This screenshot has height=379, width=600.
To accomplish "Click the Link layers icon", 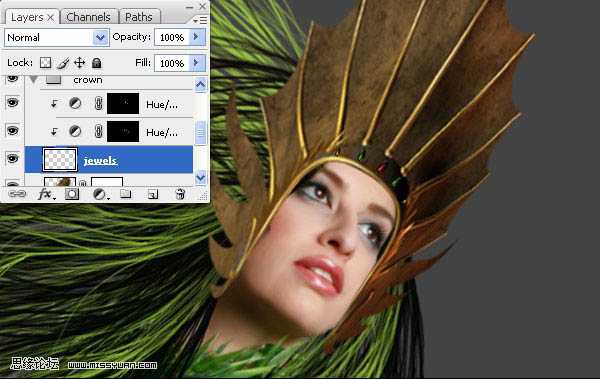I will [x=17, y=194].
